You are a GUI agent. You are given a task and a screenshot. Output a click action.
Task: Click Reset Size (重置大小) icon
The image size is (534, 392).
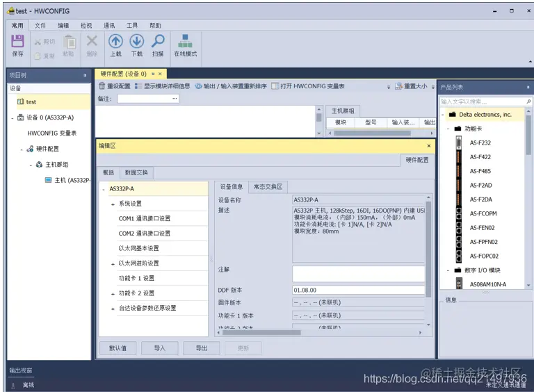[x=398, y=86]
